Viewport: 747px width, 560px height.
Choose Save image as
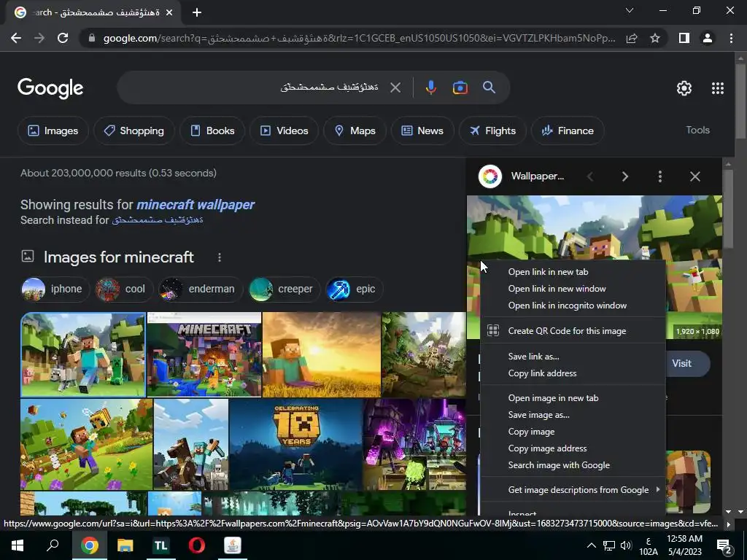tap(573, 415)
